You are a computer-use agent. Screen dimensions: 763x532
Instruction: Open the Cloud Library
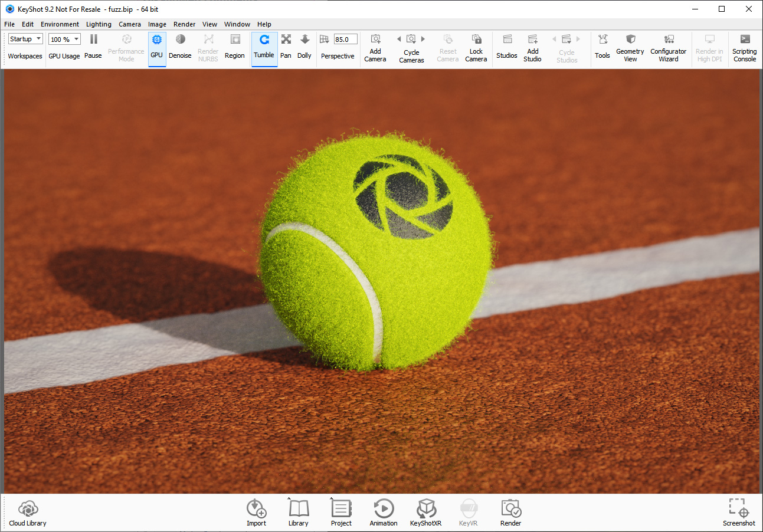[28, 513]
